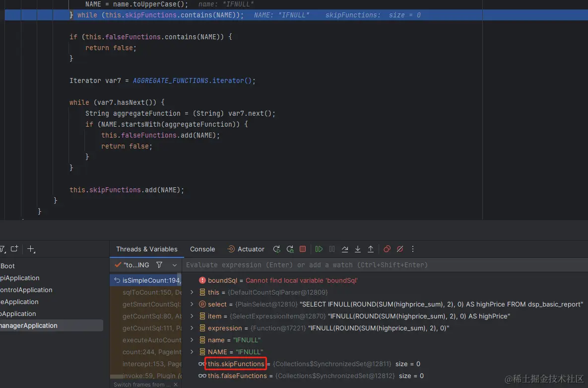588x388 pixels.
Task: Open the debugger More options menu
Action: point(413,249)
